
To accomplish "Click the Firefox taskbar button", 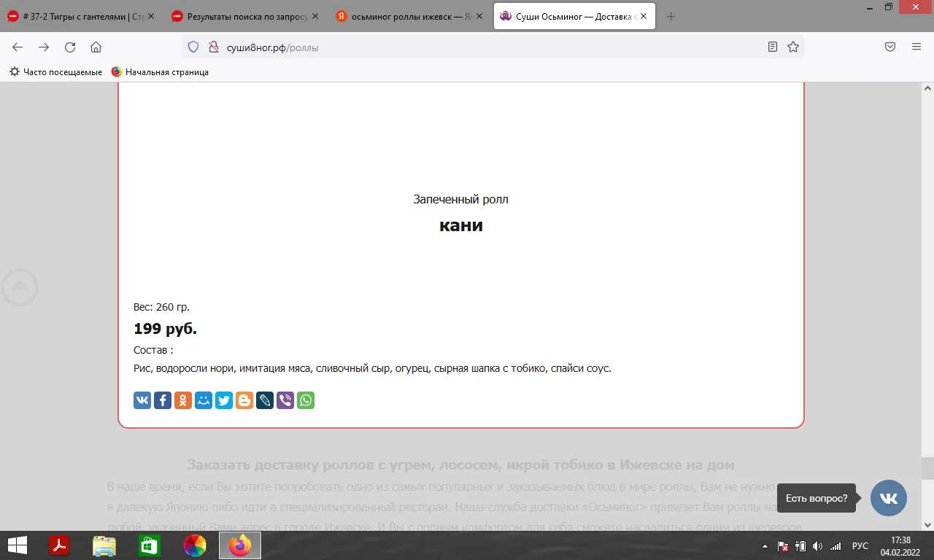I will [240, 545].
